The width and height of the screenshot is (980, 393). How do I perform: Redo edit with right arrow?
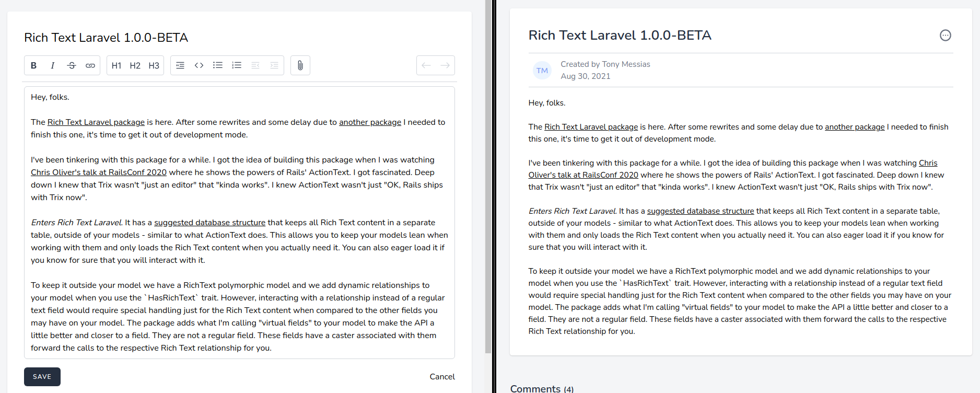tap(445, 65)
